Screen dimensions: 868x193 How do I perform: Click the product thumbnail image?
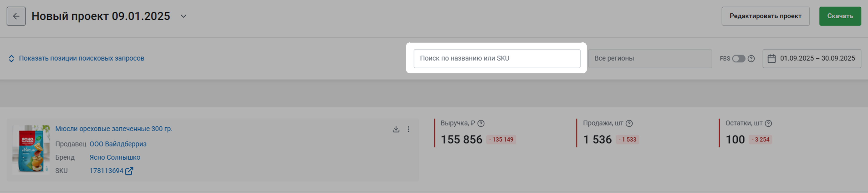tap(31, 149)
